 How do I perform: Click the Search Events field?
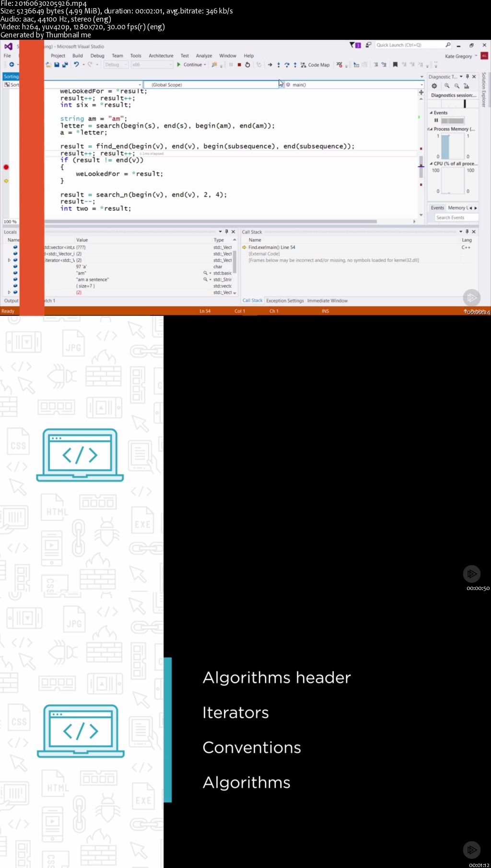pos(456,218)
